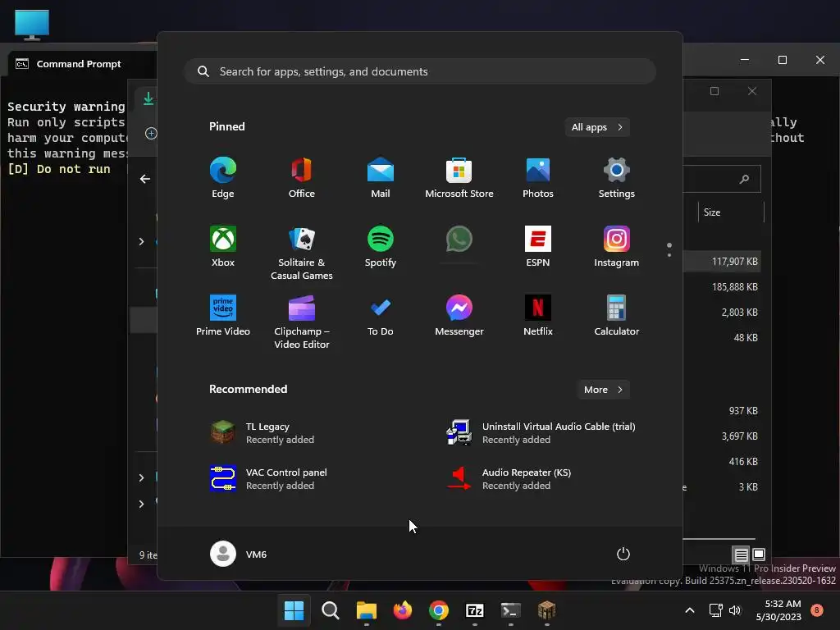Click the Command Prompt tab title

tap(79, 64)
